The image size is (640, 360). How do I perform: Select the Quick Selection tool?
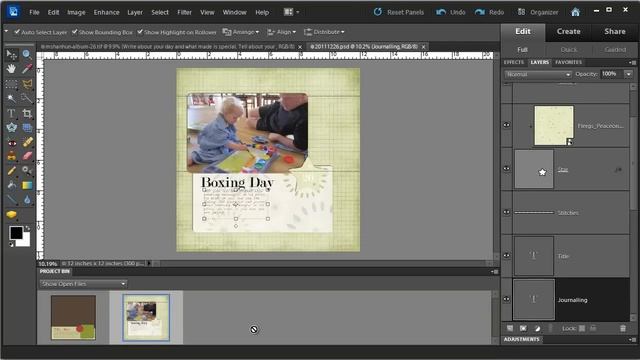click(27, 98)
